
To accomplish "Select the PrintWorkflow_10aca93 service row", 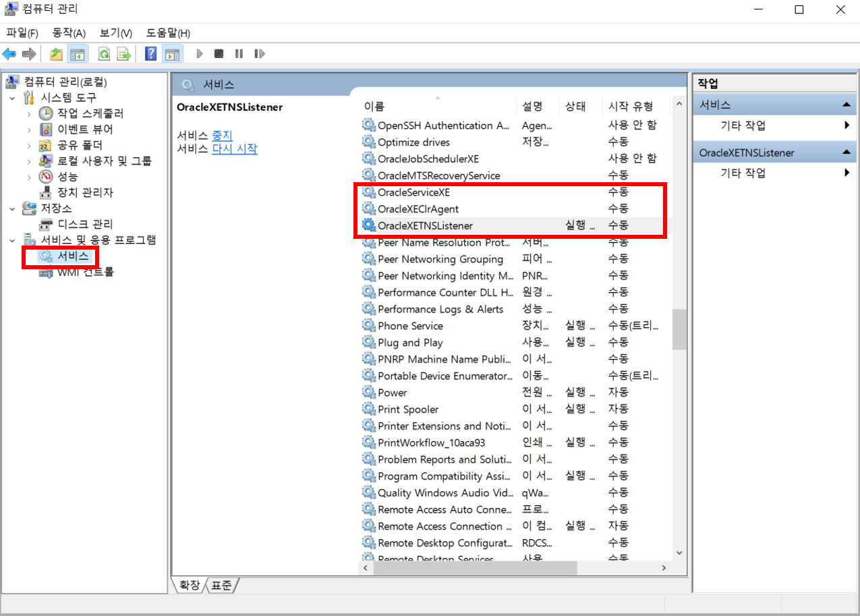I will tap(515, 443).
